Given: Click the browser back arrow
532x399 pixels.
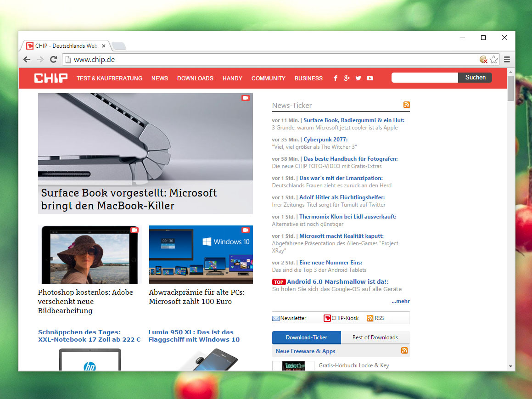Looking at the screenshot, I should 27,60.
